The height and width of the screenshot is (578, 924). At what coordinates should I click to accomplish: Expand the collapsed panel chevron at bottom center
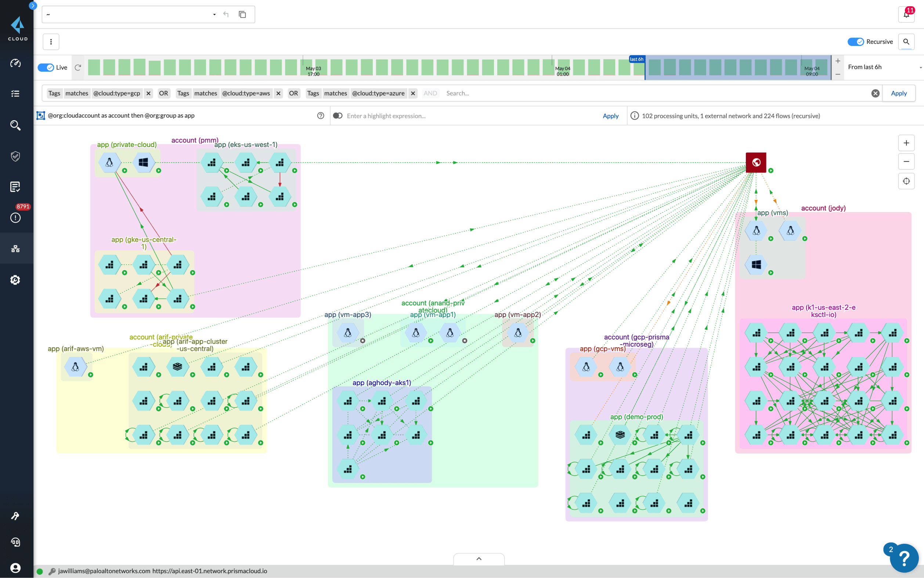[479, 559]
